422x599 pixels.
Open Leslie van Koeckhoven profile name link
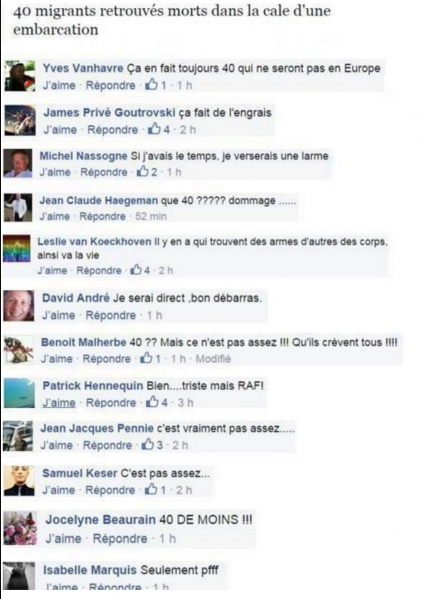point(94,241)
